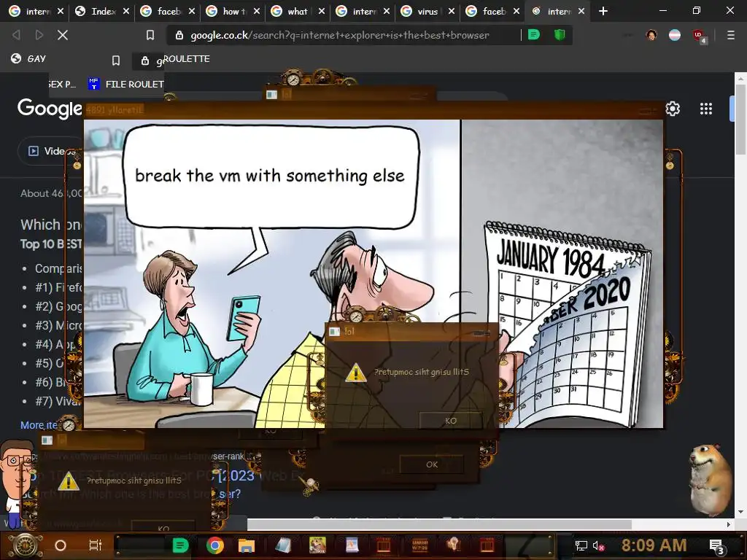This screenshot has height=560, width=747.
Task: Open a new tab with the plus button
Action: coord(603,11)
